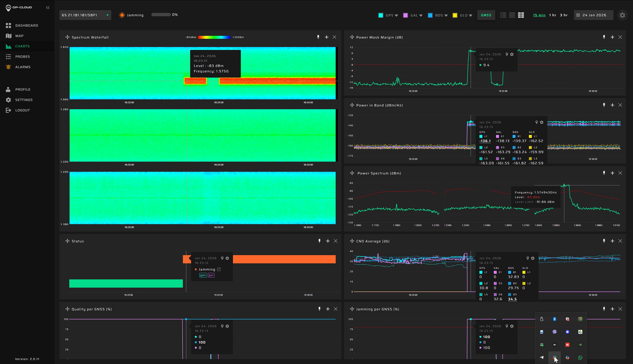Pin the Spectrum Waterfall panel
Screen dimensions: 633x364
[x=318, y=37]
